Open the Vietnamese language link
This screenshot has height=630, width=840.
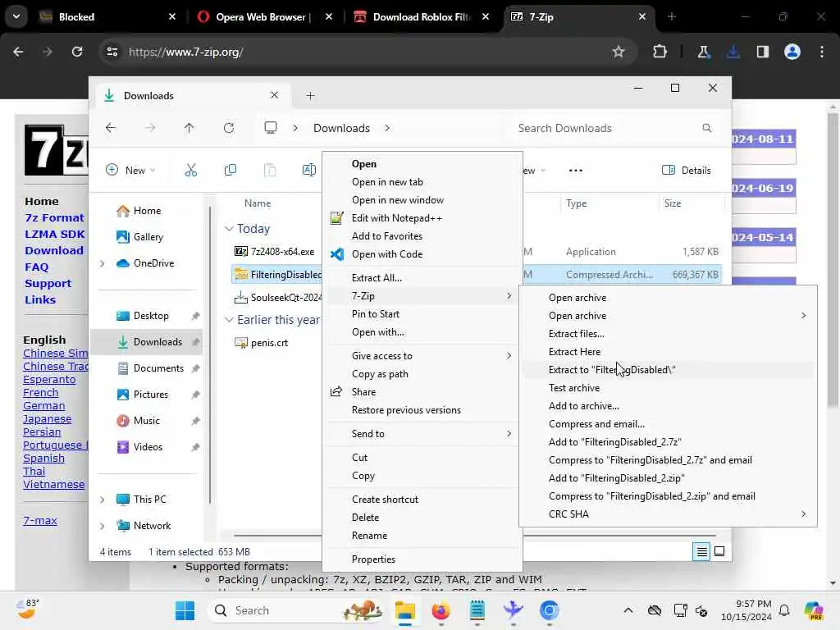(x=53, y=485)
